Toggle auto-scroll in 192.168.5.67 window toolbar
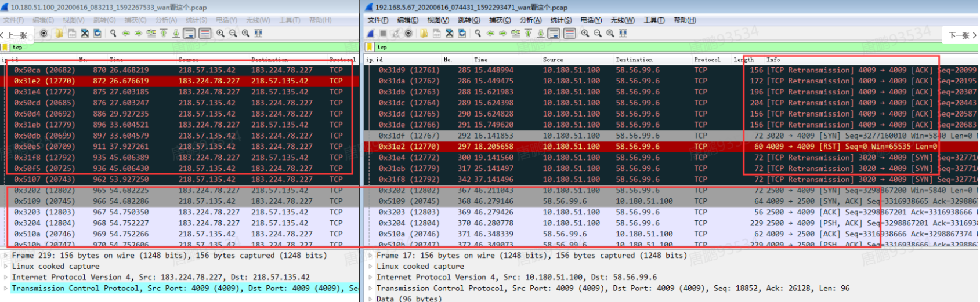The image size is (980, 302). click(554, 34)
